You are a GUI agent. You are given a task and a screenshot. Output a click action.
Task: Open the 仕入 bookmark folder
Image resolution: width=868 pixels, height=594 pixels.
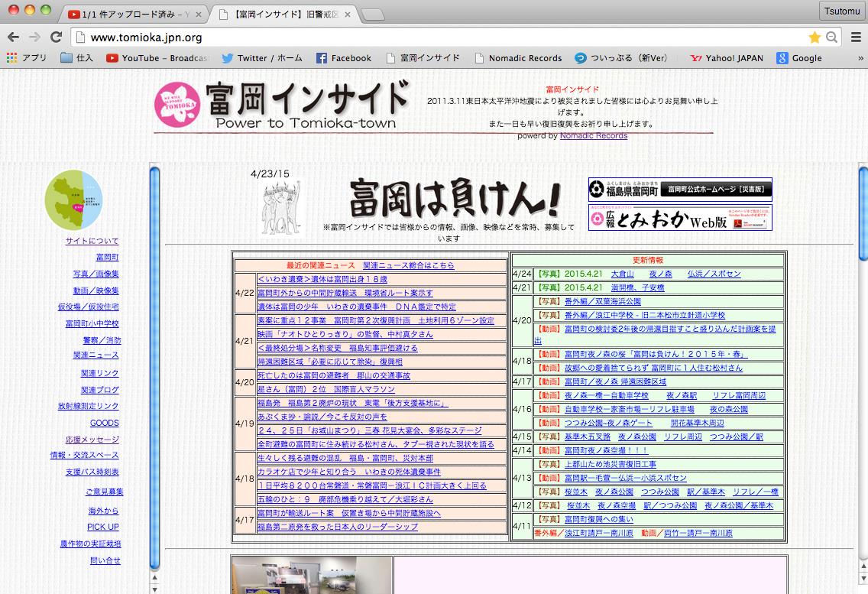pyautogui.click(x=76, y=57)
